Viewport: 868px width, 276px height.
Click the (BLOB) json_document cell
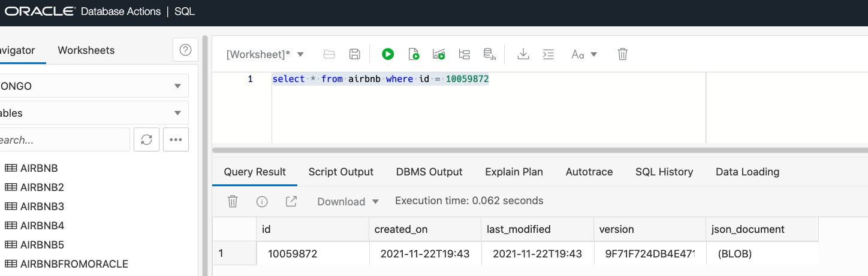click(x=762, y=254)
